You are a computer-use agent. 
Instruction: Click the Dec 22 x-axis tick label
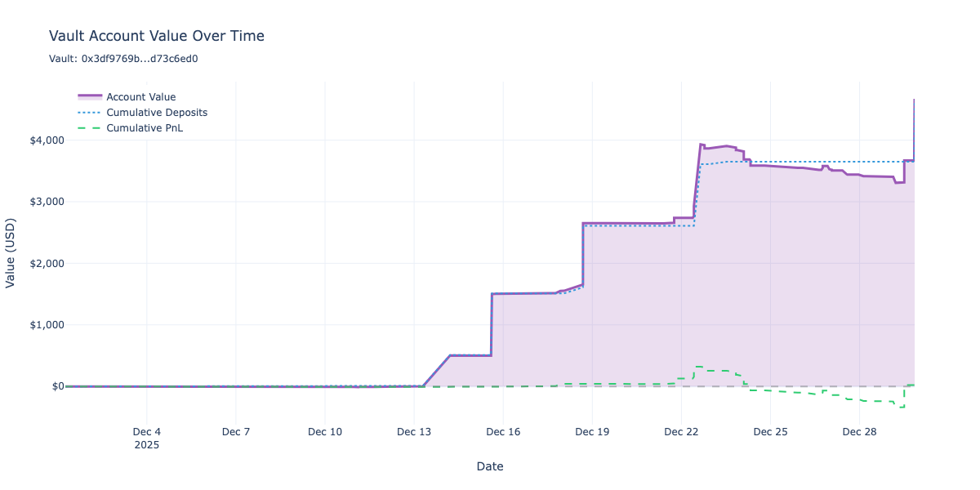[x=681, y=431]
